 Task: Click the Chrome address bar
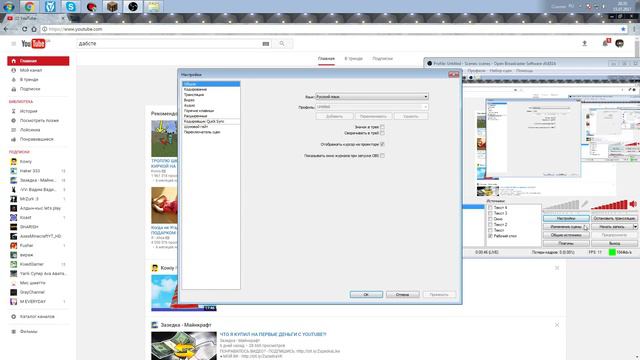(x=331, y=29)
